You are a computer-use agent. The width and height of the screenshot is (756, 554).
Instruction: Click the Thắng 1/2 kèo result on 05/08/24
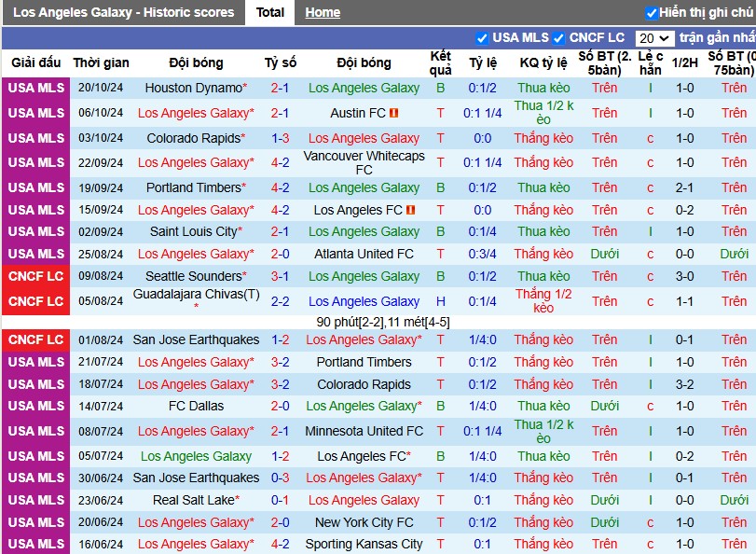pyautogui.click(x=543, y=301)
